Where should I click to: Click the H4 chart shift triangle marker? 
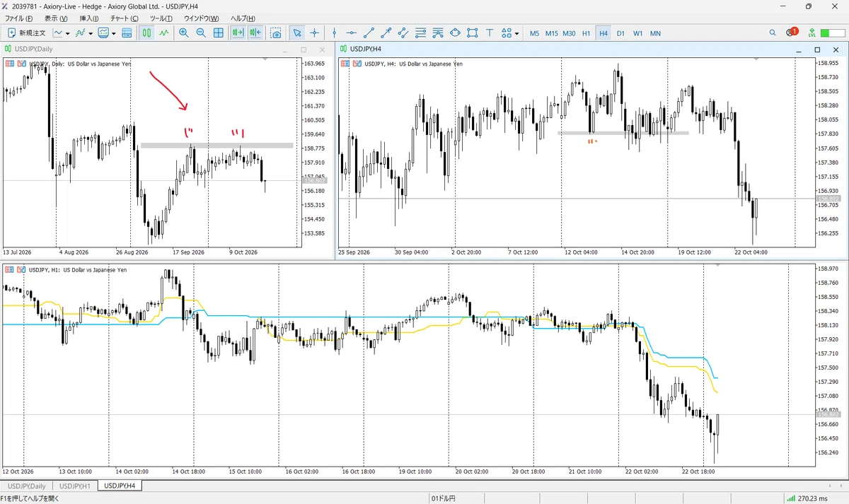756,59
